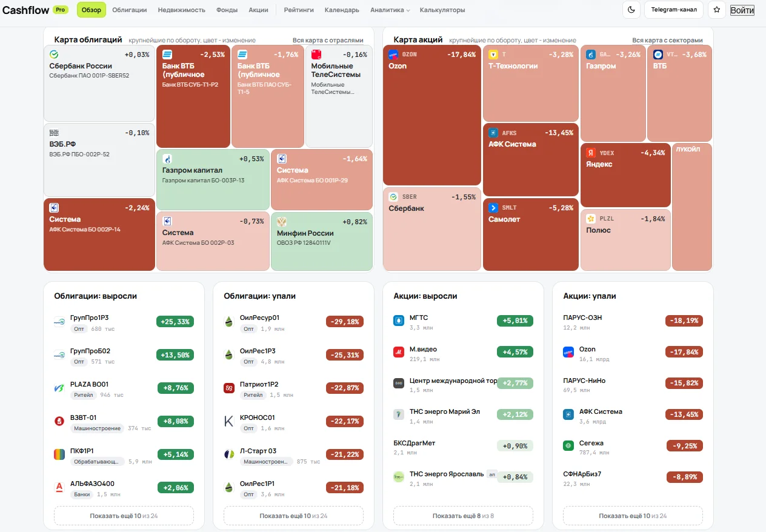Click the Сбербанк России bond icon
The width and height of the screenshot is (766, 532).
click(54, 55)
